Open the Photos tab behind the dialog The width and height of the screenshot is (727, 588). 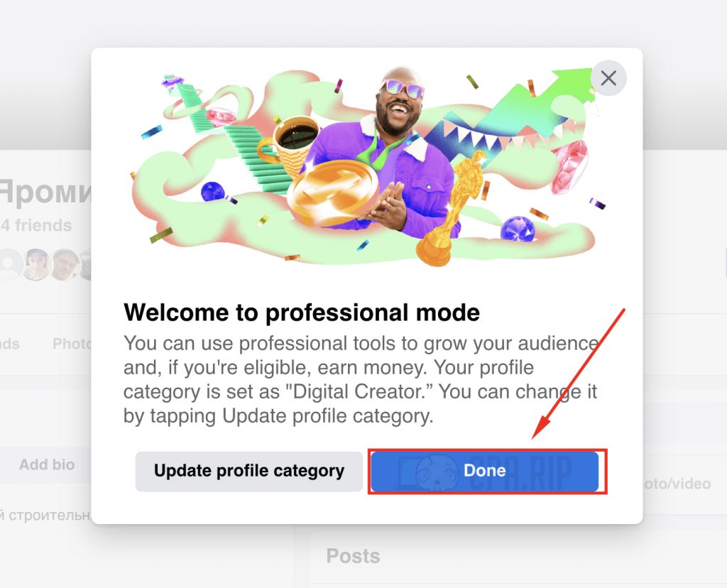click(72, 344)
